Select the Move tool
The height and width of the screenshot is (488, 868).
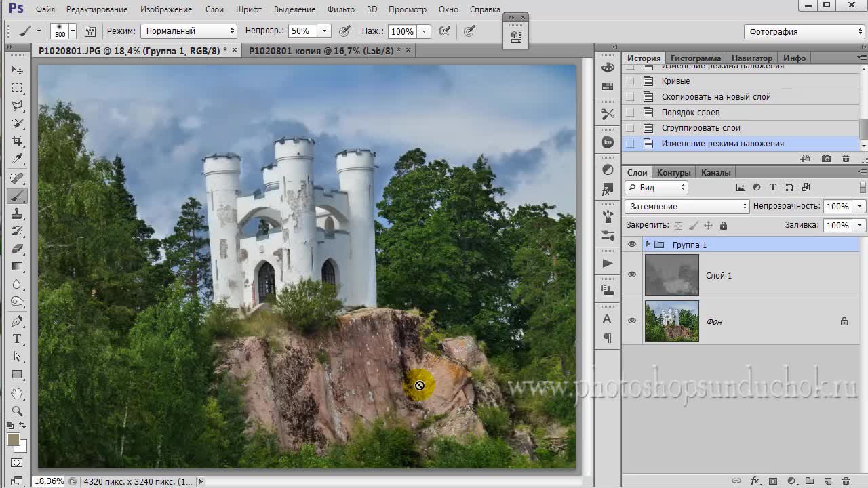point(17,70)
